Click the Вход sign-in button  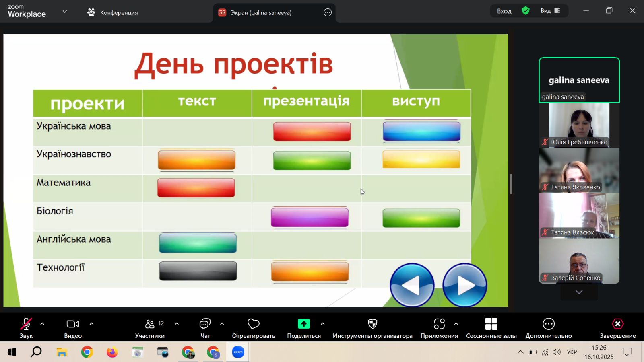504,11
